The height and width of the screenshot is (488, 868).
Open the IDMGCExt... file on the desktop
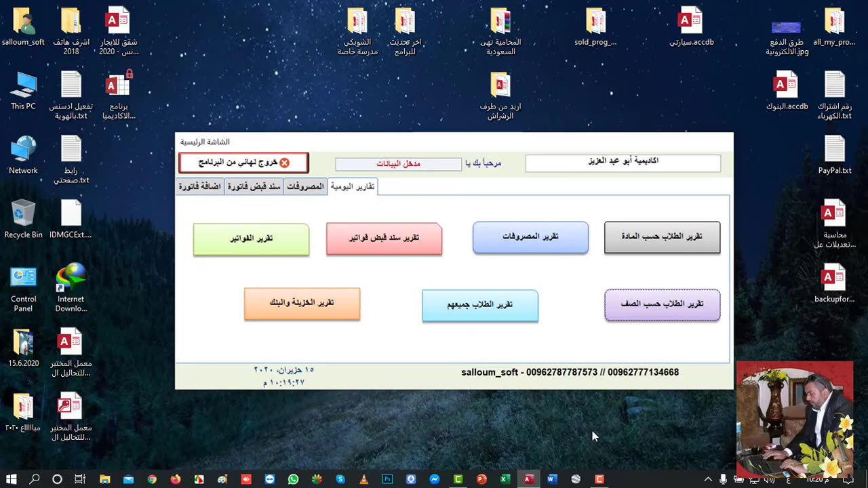coord(71,220)
